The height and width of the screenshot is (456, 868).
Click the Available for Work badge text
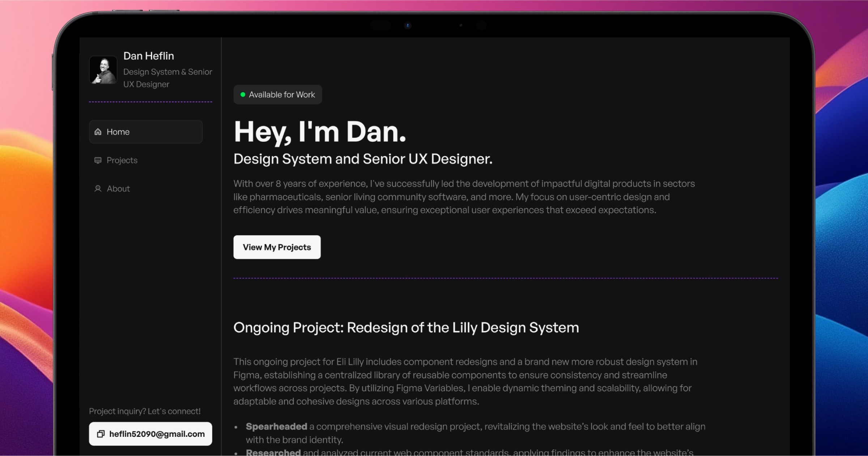coord(282,95)
